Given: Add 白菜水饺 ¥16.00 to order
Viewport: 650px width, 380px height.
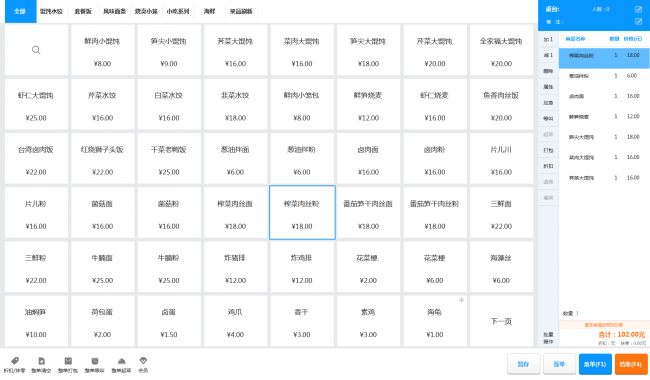Looking at the screenshot, I should [x=169, y=104].
